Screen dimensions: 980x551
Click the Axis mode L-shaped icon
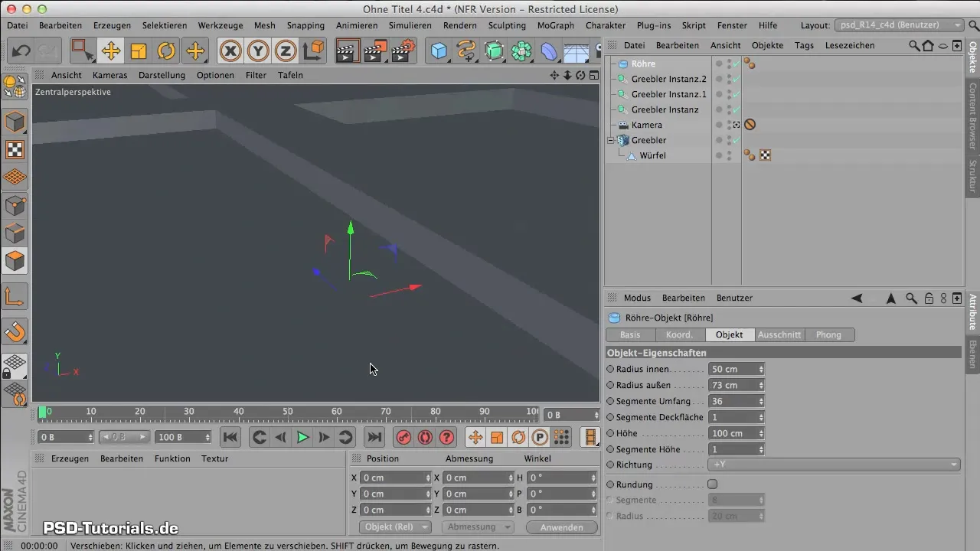[x=15, y=295]
